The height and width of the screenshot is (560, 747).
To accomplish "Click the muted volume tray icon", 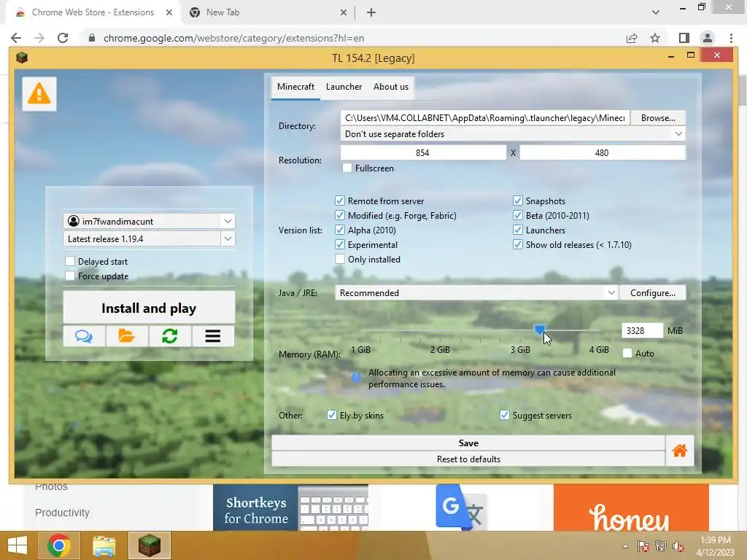I will pos(678,546).
